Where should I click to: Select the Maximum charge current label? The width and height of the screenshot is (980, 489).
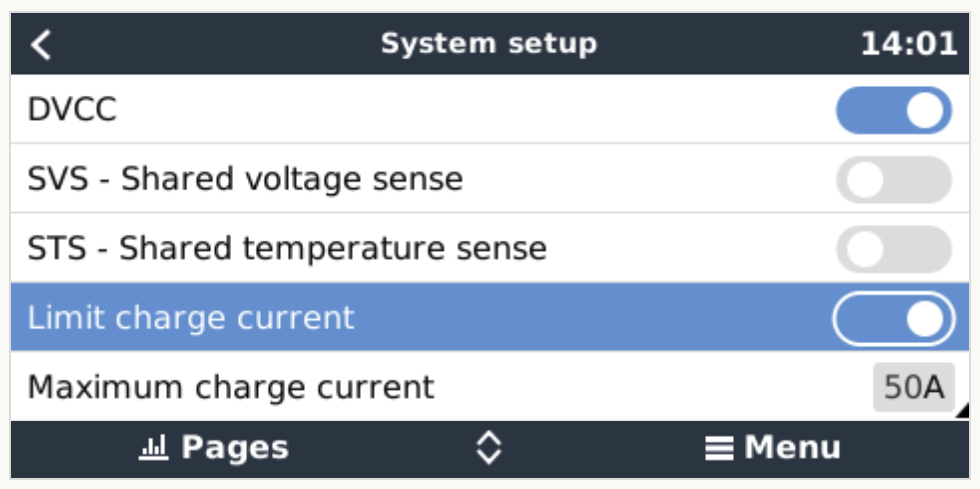click(x=231, y=387)
